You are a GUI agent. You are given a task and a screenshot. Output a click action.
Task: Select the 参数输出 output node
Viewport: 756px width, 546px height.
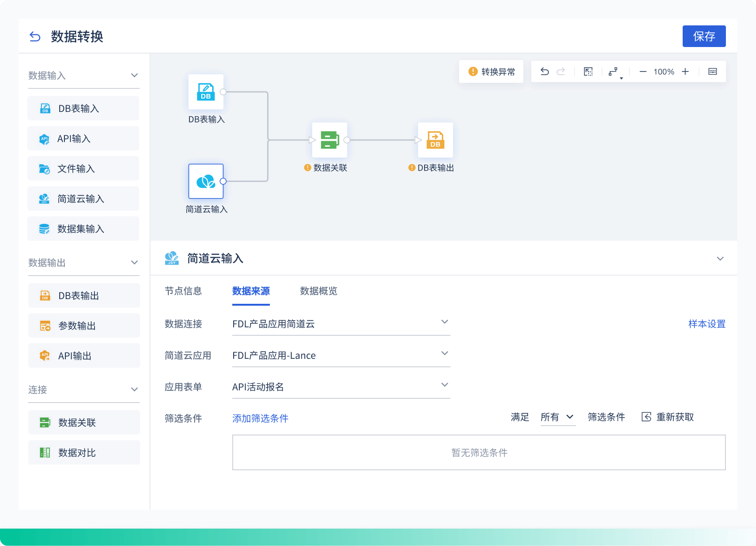[x=84, y=325]
